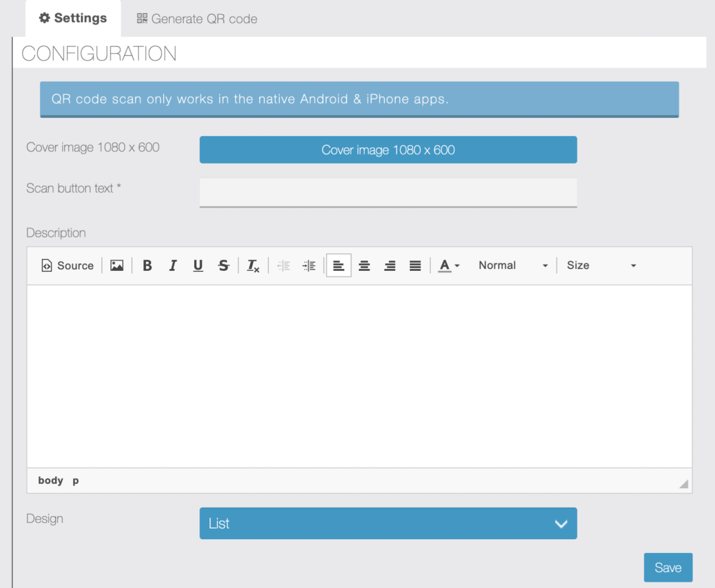Insert an image using the image icon

(117, 265)
